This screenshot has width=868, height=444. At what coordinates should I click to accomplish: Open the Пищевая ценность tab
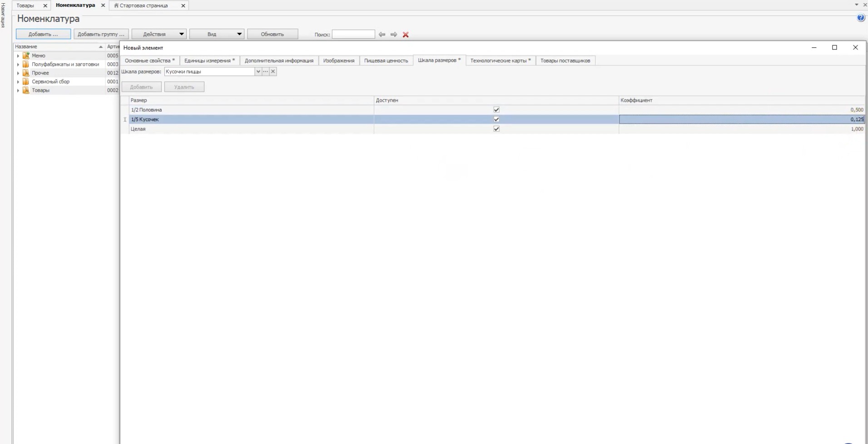click(x=386, y=60)
